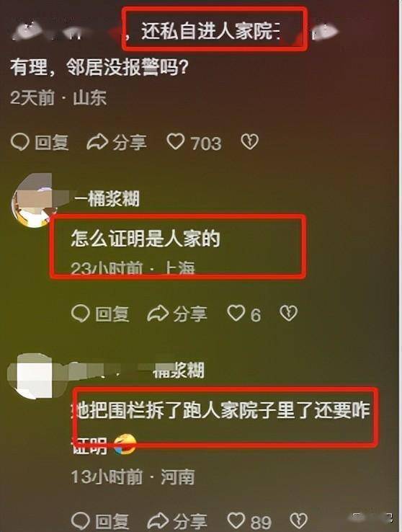Image resolution: width=402 pixels, height=532 pixels.
Task: Dislike the Shandong comment with broken heart
Action: pos(250,142)
